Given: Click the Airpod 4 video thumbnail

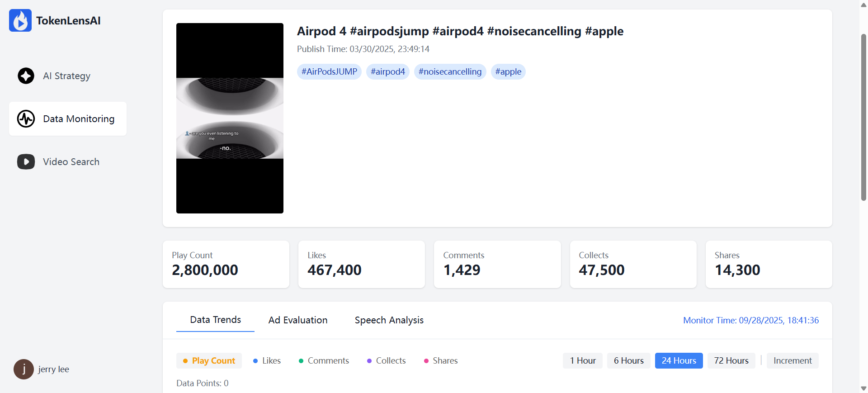Looking at the screenshot, I should tap(230, 118).
